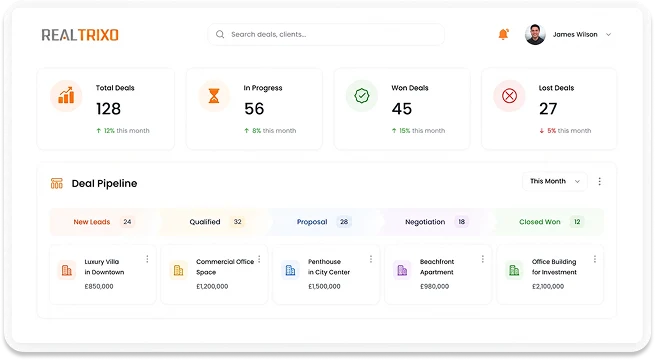Select the In Progress value 56
The height and width of the screenshot is (360, 655).
(x=254, y=109)
